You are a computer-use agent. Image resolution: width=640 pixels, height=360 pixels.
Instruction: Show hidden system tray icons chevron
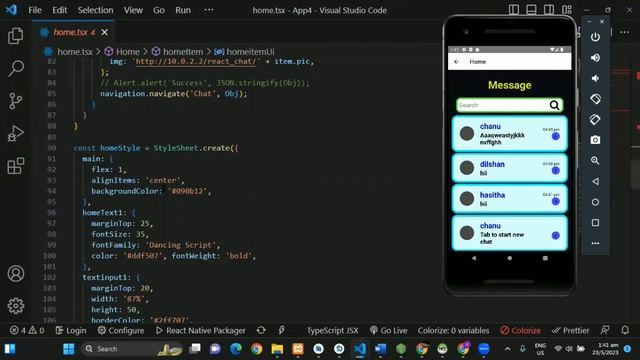(507, 349)
